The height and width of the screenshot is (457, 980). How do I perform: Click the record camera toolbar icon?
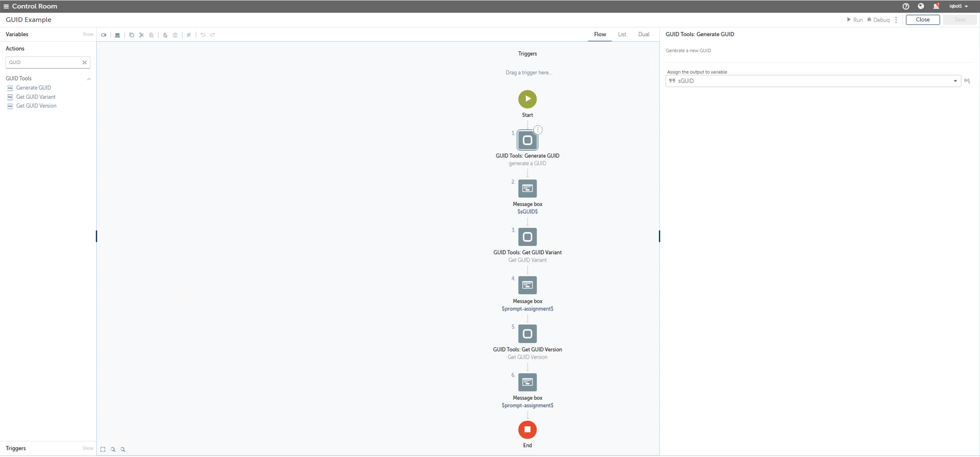104,35
